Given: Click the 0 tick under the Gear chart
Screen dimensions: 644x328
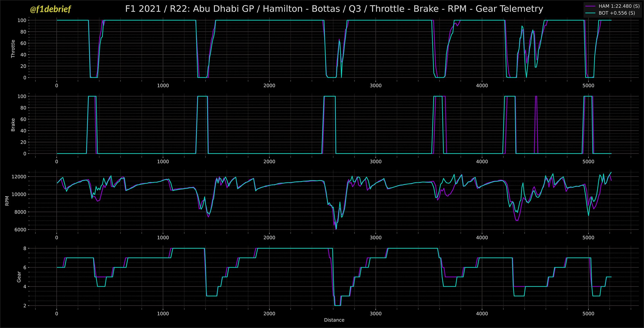Looking at the screenshot, I should coord(57,313).
